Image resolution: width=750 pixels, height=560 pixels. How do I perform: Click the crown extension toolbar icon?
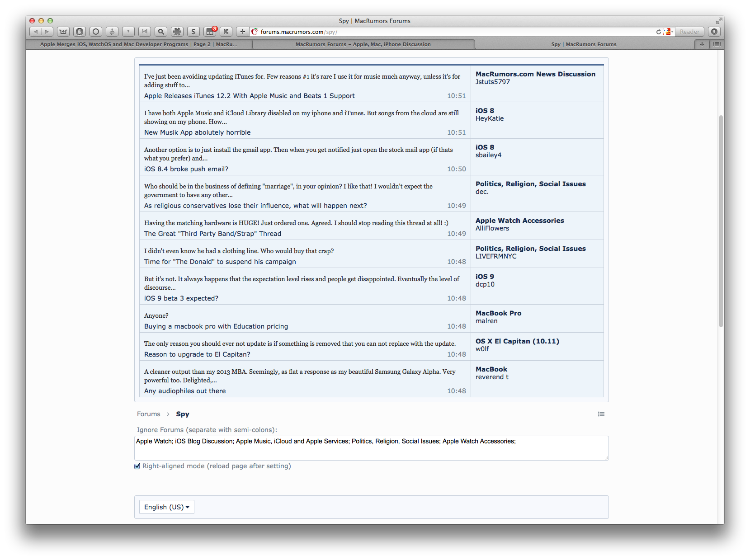click(x=63, y=32)
